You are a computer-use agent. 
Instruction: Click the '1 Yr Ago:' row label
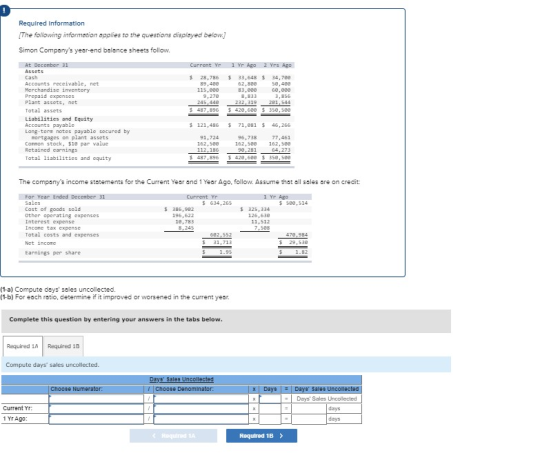(x=15, y=419)
